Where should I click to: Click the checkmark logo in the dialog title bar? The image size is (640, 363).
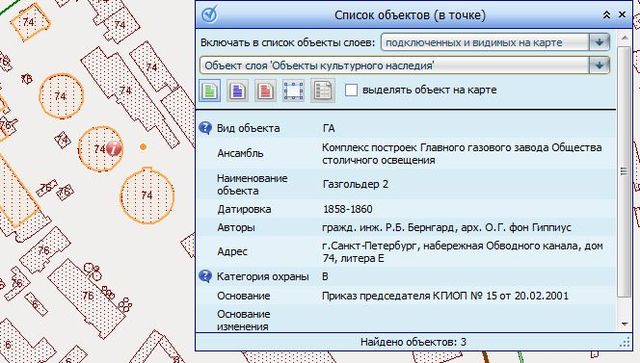[210, 15]
